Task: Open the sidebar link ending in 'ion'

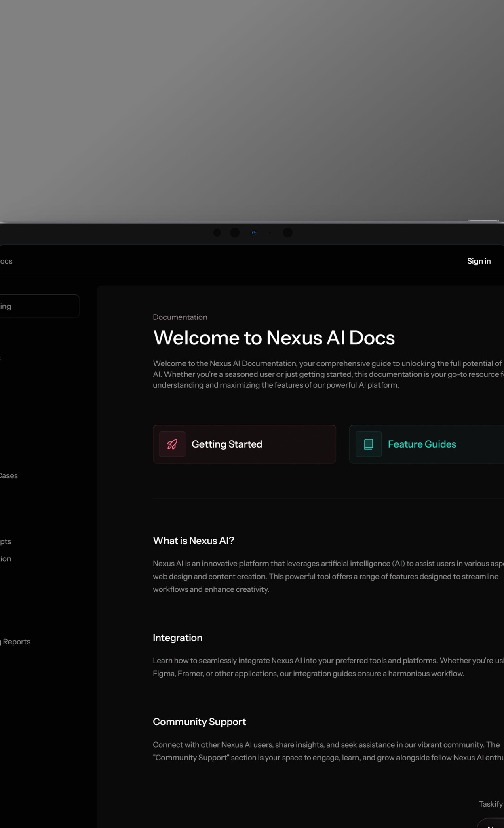Action: click(5, 558)
